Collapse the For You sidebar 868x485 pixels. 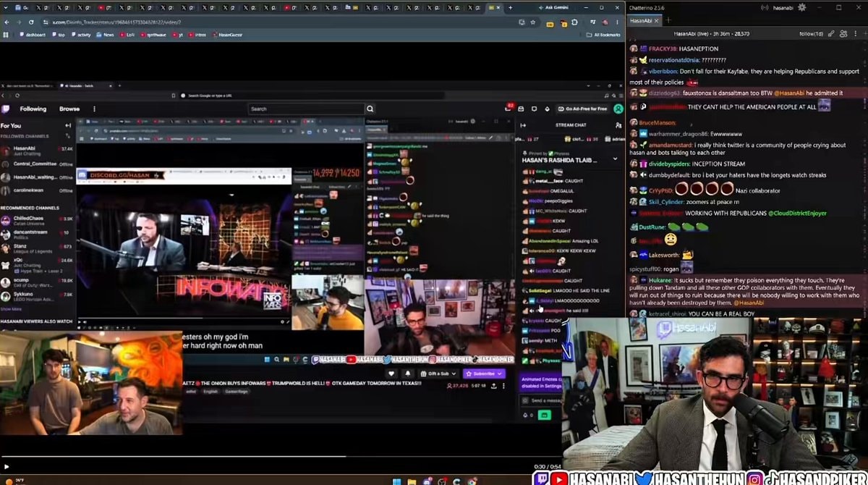68,125
